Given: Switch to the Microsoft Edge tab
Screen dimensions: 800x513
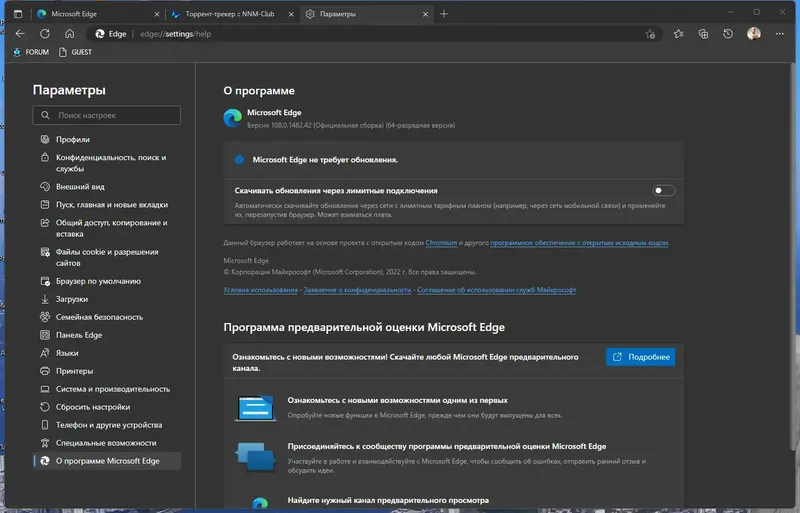Looking at the screenshot, I should (x=98, y=14).
